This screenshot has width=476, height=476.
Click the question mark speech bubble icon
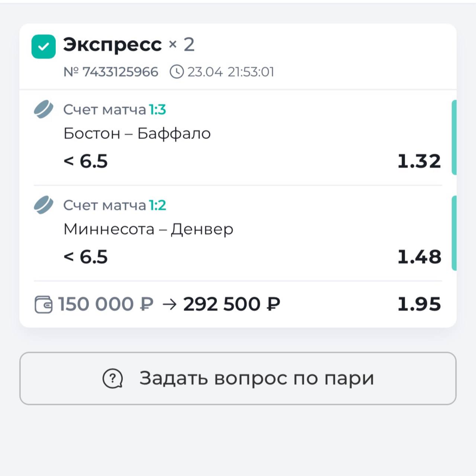pos(113,379)
